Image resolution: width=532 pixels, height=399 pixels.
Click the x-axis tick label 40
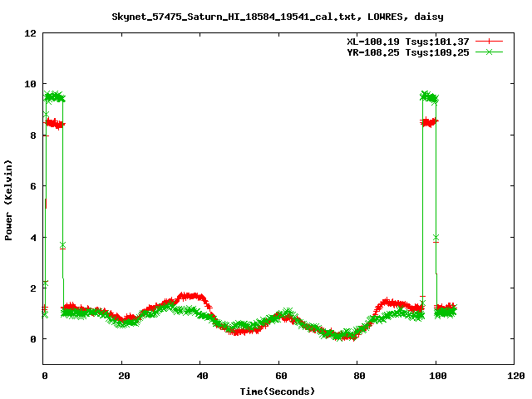coord(203,376)
